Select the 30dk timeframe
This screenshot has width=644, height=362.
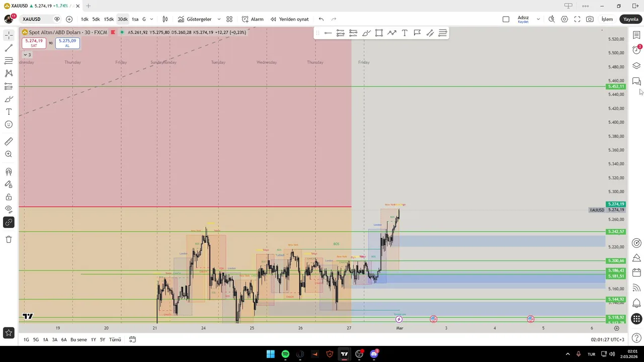pos(123,19)
